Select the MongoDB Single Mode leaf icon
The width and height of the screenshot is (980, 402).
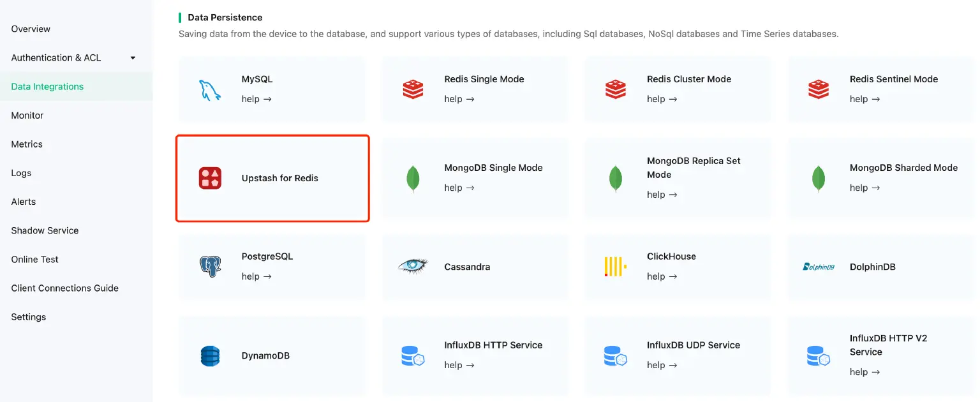click(x=413, y=178)
